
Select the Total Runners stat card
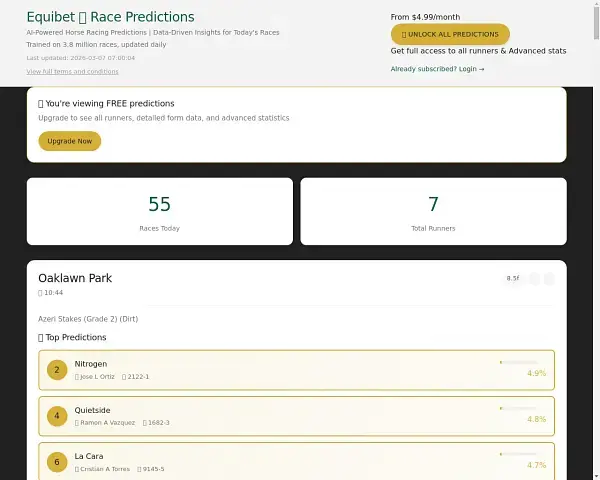(433, 211)
